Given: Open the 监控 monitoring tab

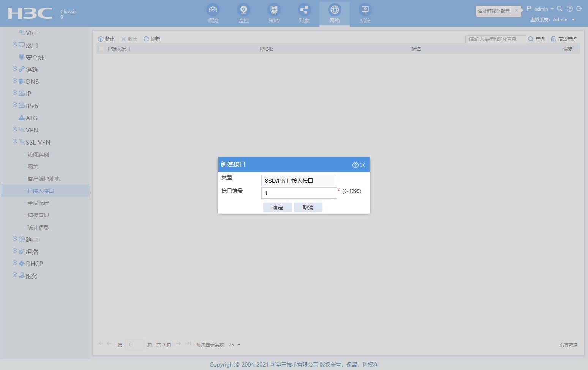Looking at the screenshot, I should pyautogui.click(x=243, y=14).
